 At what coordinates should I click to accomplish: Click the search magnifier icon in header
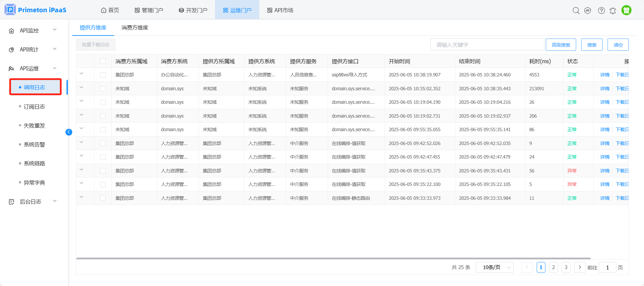pos(576,10)
